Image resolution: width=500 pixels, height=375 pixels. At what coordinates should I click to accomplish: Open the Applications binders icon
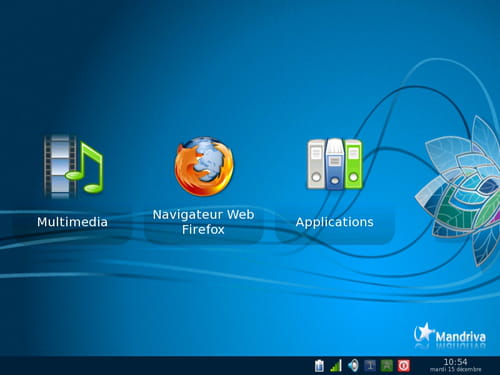click(334, 164)
